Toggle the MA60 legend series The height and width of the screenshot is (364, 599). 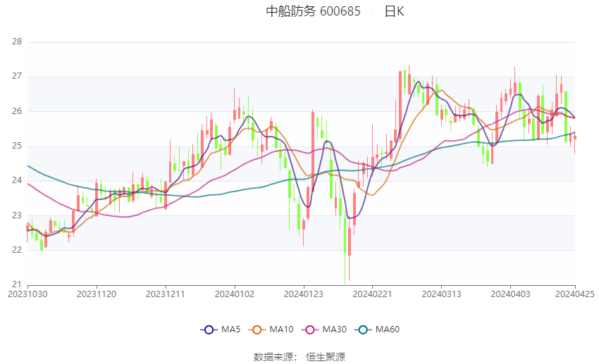click(377, 330)
